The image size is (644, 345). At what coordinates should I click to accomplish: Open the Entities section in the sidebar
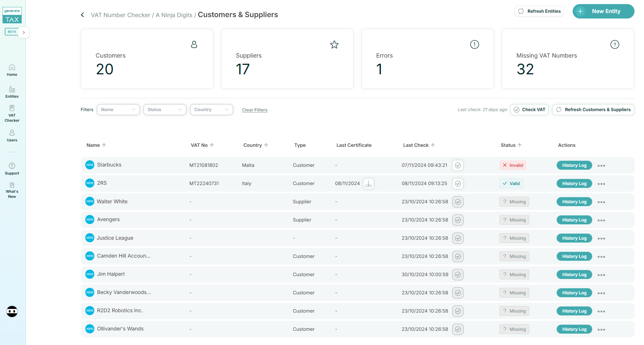pos(12,91)
